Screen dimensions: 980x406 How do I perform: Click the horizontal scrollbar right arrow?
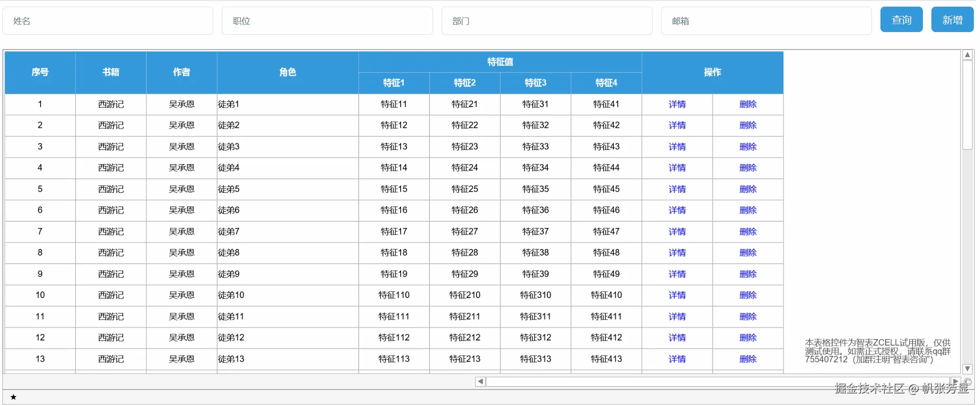click(x=955, y=381)
